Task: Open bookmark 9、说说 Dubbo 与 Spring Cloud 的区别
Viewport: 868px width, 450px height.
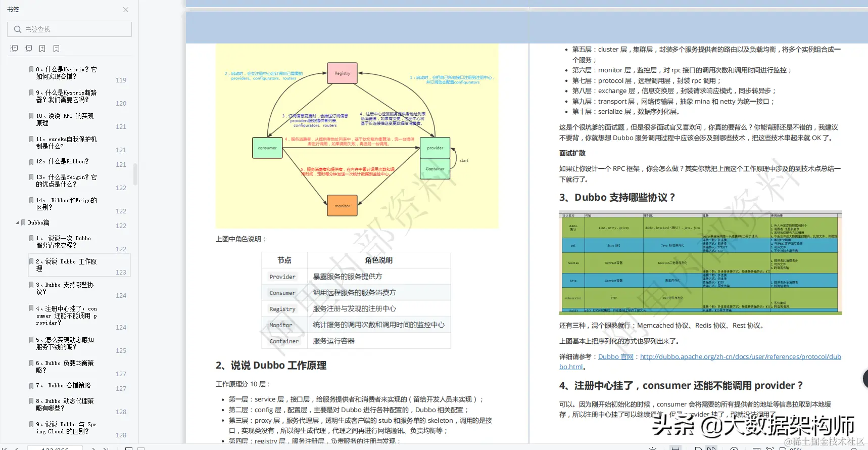Action: point(66,428)
